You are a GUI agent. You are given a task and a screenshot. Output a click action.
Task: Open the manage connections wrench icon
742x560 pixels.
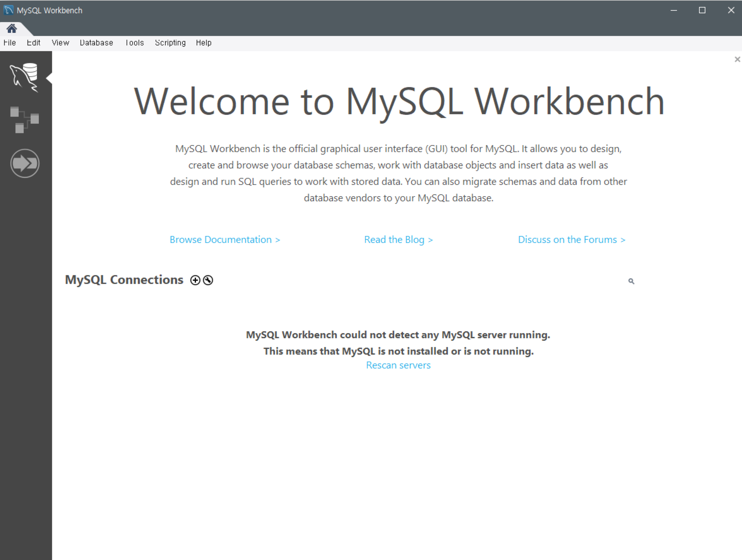(208, 280)
